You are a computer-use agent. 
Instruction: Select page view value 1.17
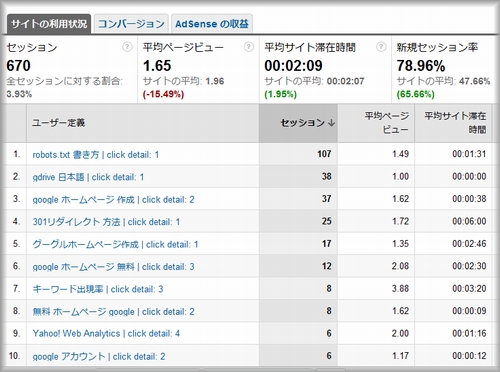[400, 356]
